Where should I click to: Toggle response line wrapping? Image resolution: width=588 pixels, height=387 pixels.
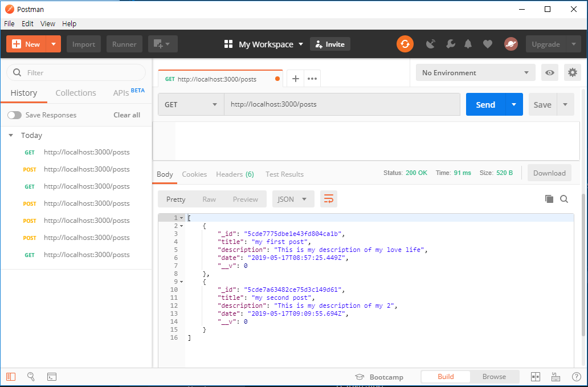tap(329, 199)
